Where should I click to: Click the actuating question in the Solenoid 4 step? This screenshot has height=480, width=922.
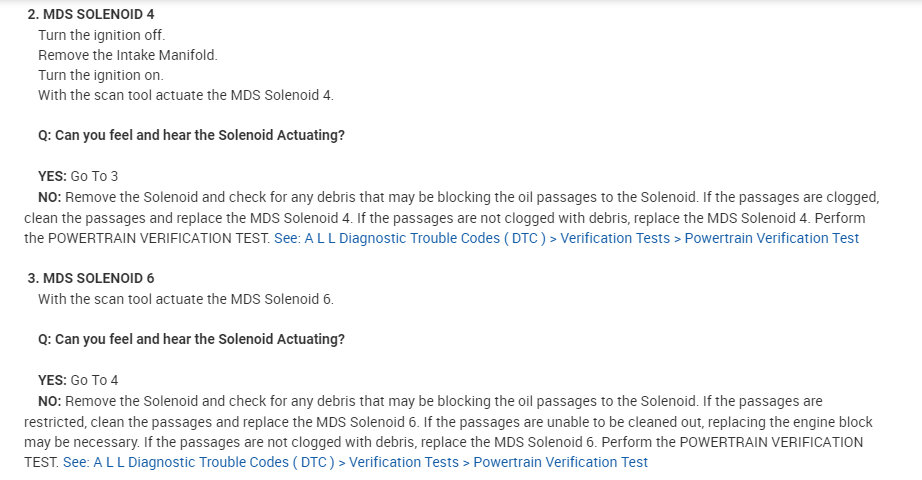click(x=191, y=135)
